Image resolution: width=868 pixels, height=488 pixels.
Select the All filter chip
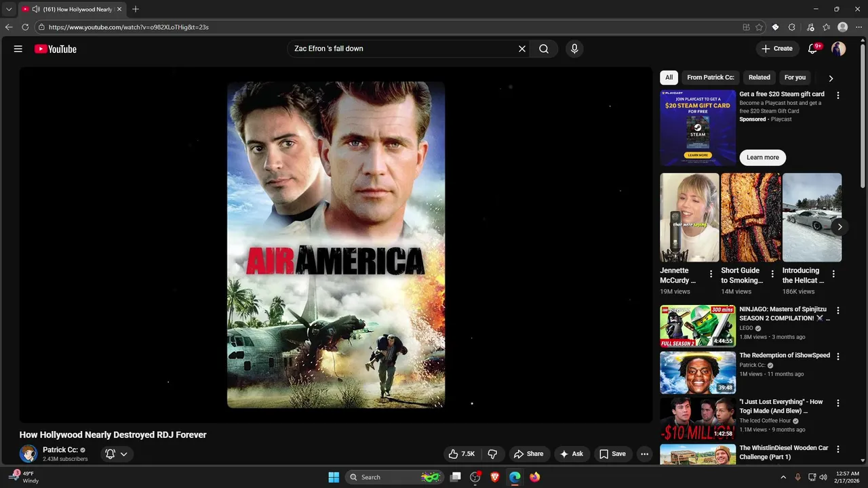pos(669,77)
